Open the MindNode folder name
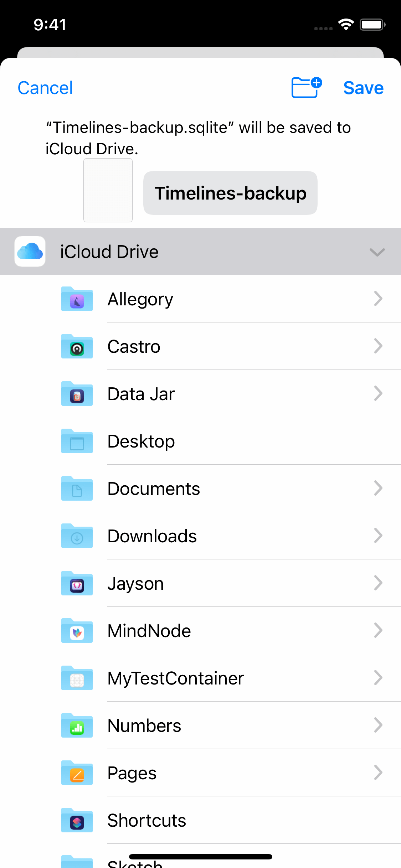The width and height of the screenshot is (401, 868). point(149,631)
